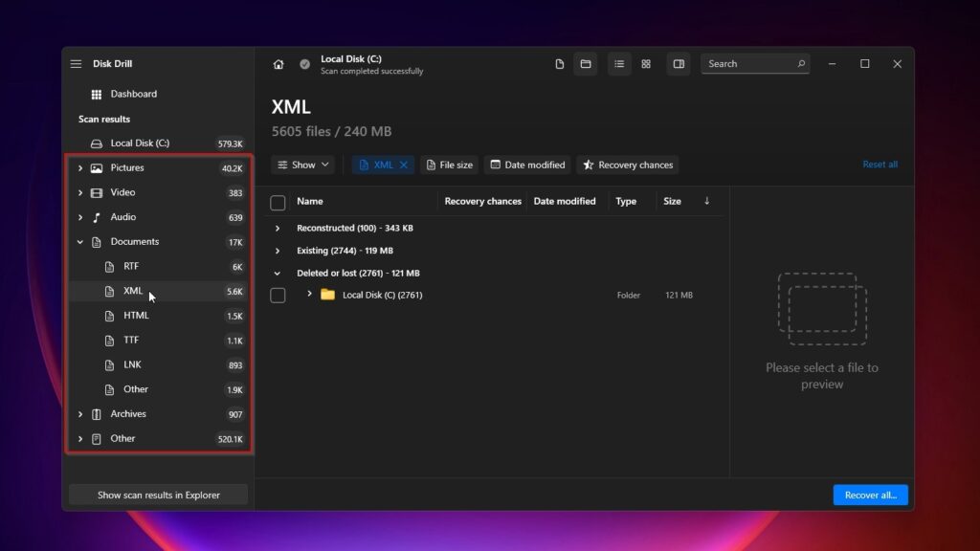The image size is (980, 551).
Task: Expand the Archives chevron
Action: (x=80, y=414)
